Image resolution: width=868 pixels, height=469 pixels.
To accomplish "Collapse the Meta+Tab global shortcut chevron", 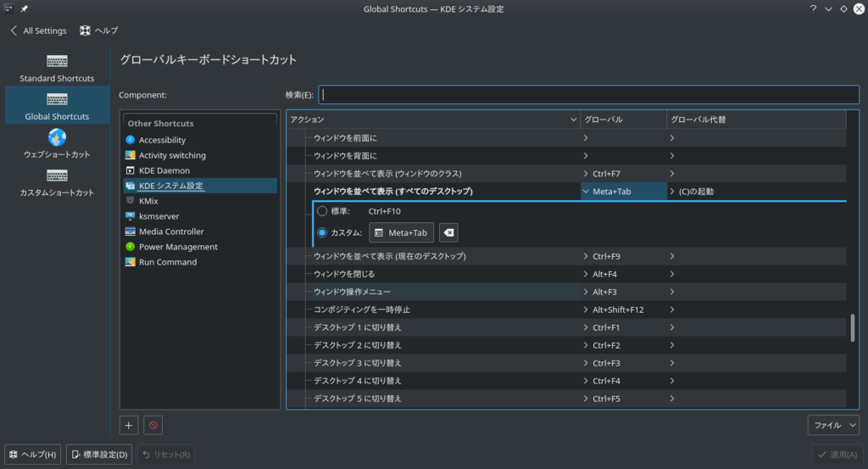I will click(x=586, y=192).
